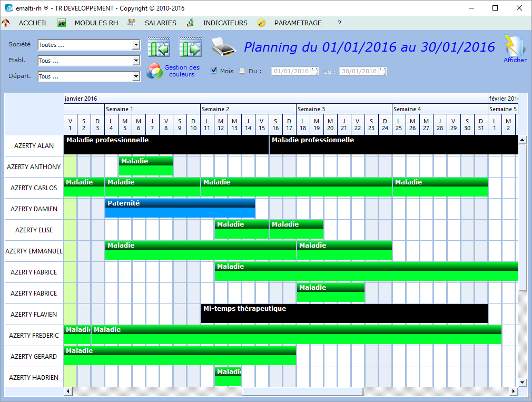Expand the Départ. dropdown
532x402 pixels.
pos(136,77)
